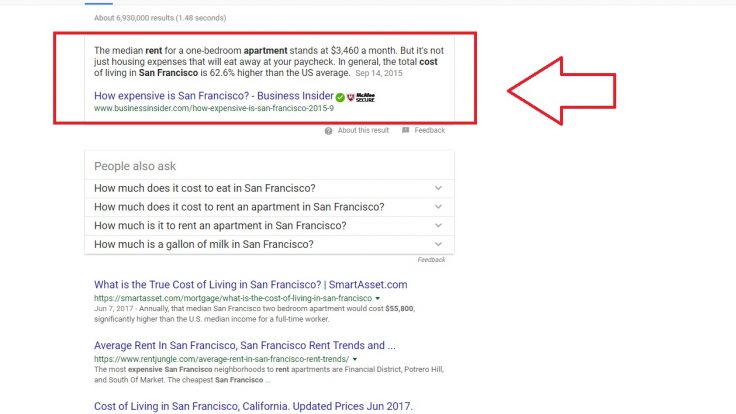Click the 'Jun 7, 2017' SmartAsset snippet text

[254, 314]
